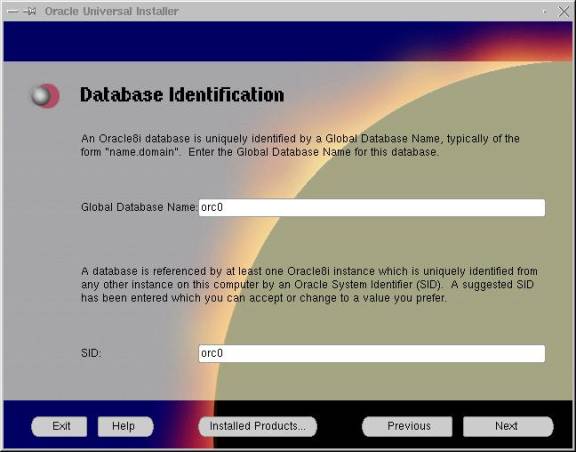Close the Oracle Universal Installer window
The image size is (576, 452).
coord(563,11)
